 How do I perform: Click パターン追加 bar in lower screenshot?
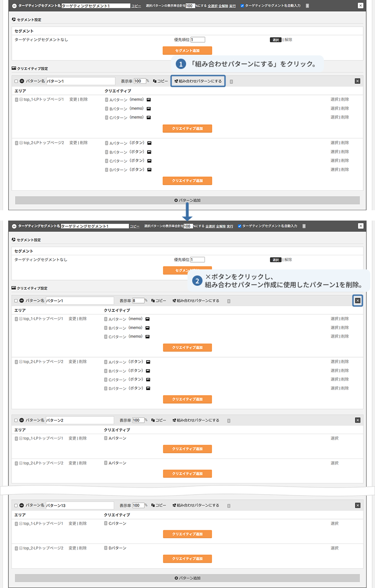click(187, 578)
